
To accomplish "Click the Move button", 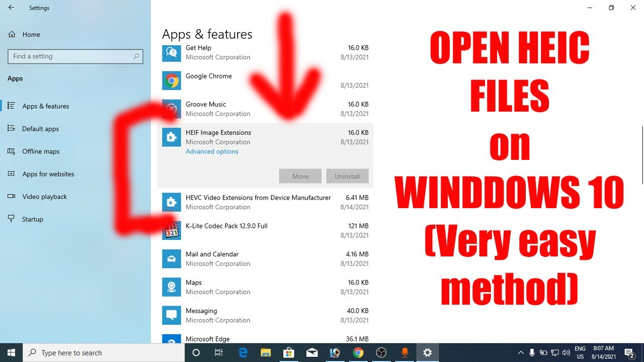I will point(300,176).
